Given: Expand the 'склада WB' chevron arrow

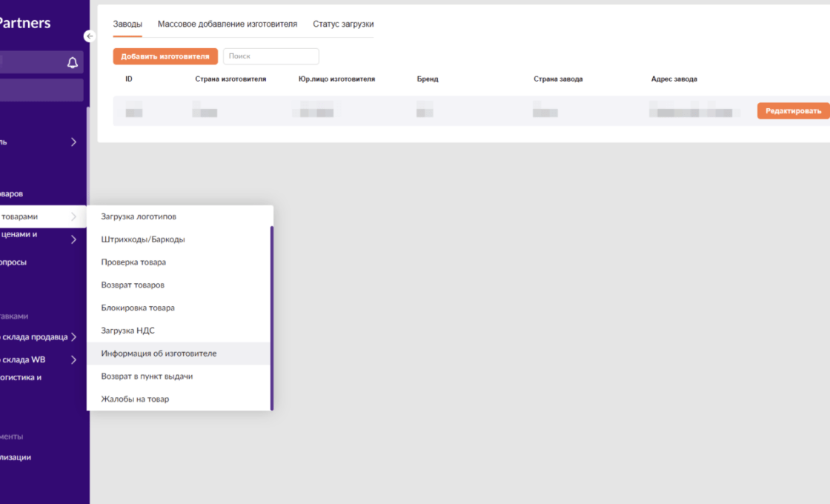Looking at the screenshot, I should (73, 360).
